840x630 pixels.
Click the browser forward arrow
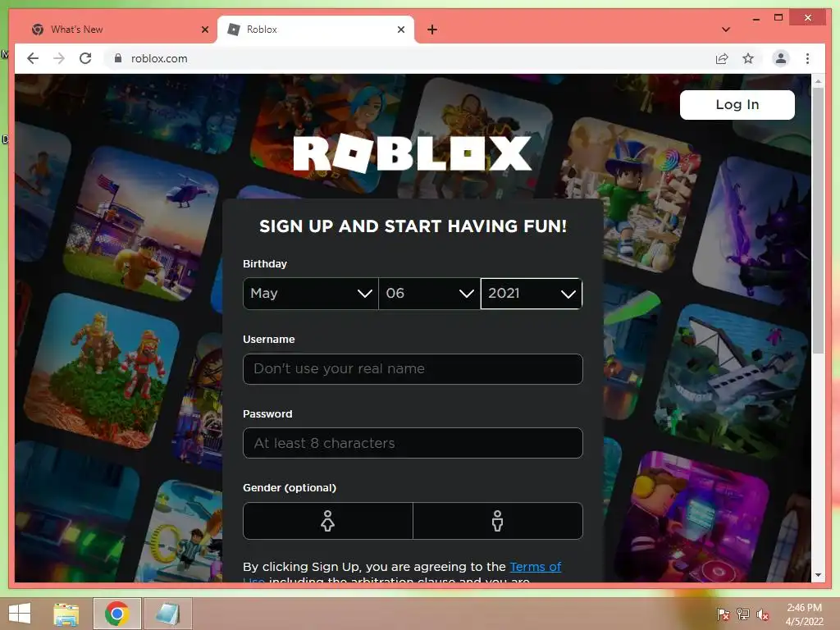(x=59, y=58)
